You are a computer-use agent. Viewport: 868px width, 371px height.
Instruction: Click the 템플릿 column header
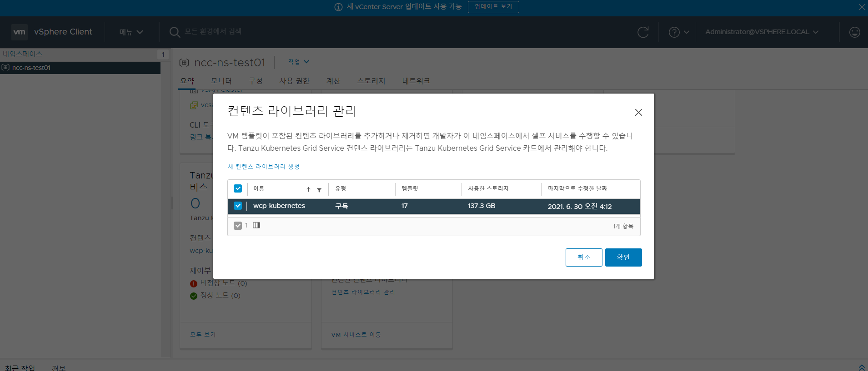[x=410, y=188]
